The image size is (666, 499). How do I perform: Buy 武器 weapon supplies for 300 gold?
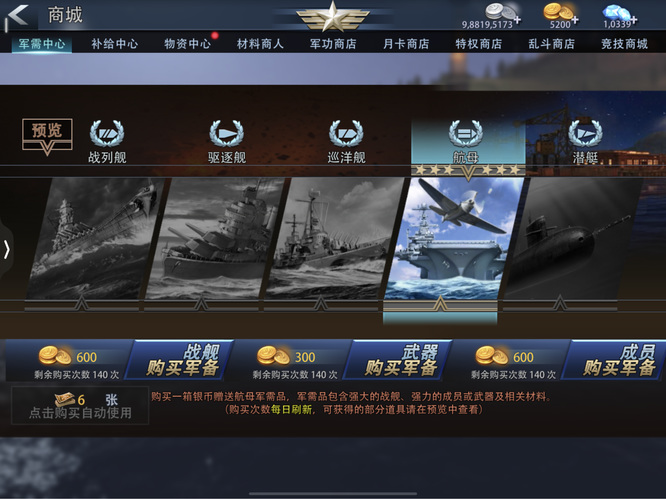pos(399,360)
